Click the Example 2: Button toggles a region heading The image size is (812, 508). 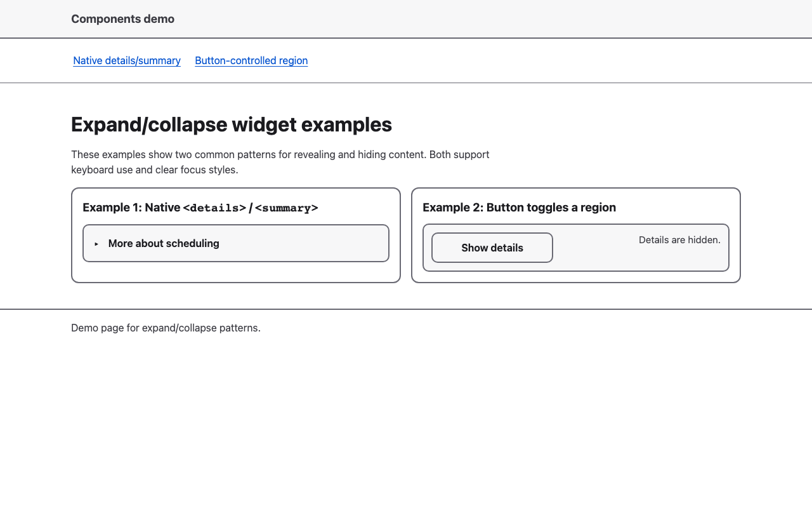(x=519, y=207)
